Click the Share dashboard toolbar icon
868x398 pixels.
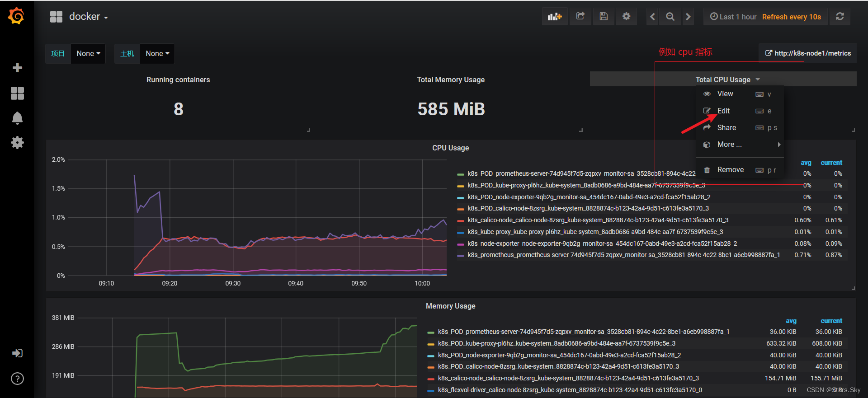pyautogui.click(x=580, y=17)
